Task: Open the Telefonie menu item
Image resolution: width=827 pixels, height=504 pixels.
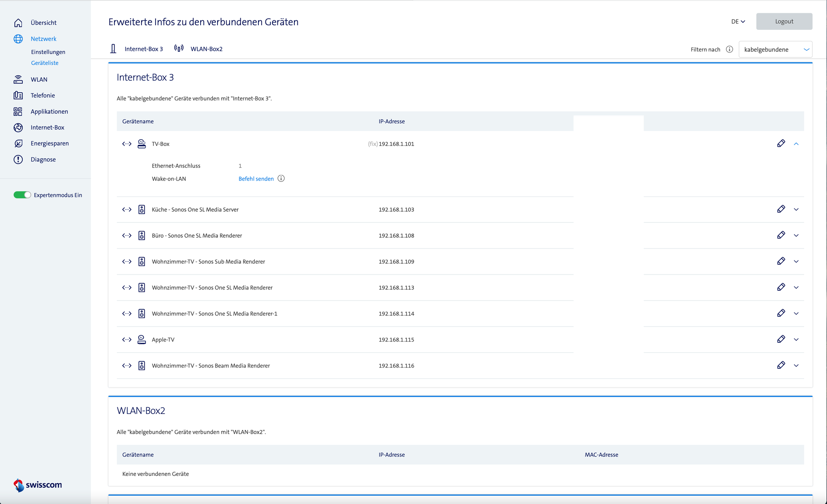Action: [x=43, y=96]
